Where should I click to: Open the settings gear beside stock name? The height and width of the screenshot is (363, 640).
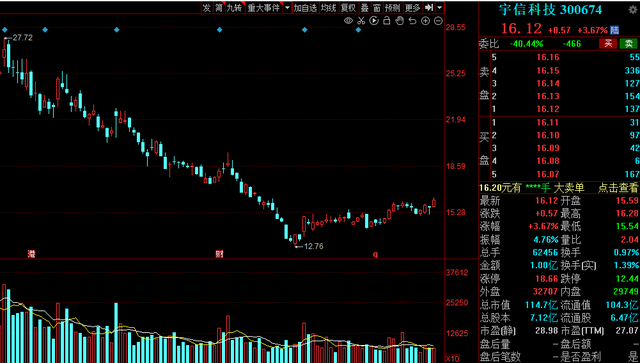[633, 10]
